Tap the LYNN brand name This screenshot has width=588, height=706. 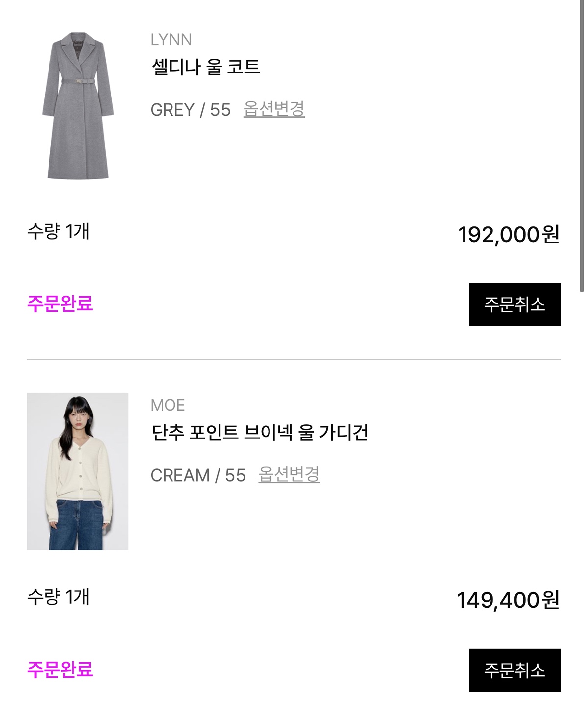click(x=171, y=40)
